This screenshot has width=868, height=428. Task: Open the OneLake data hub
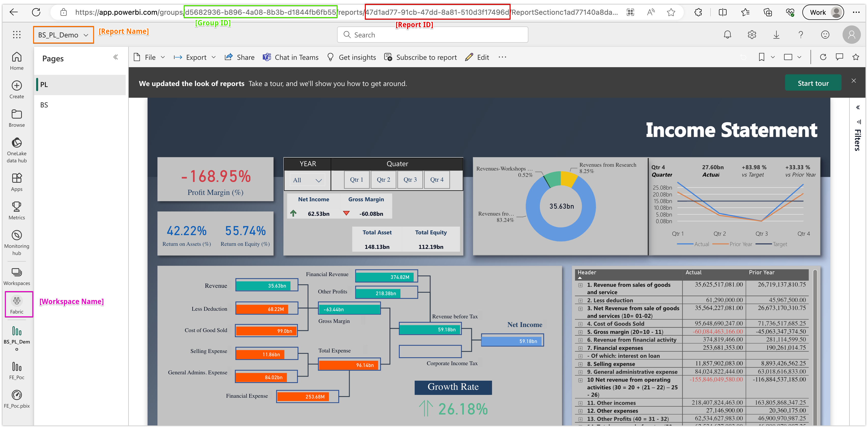point(17,150)
